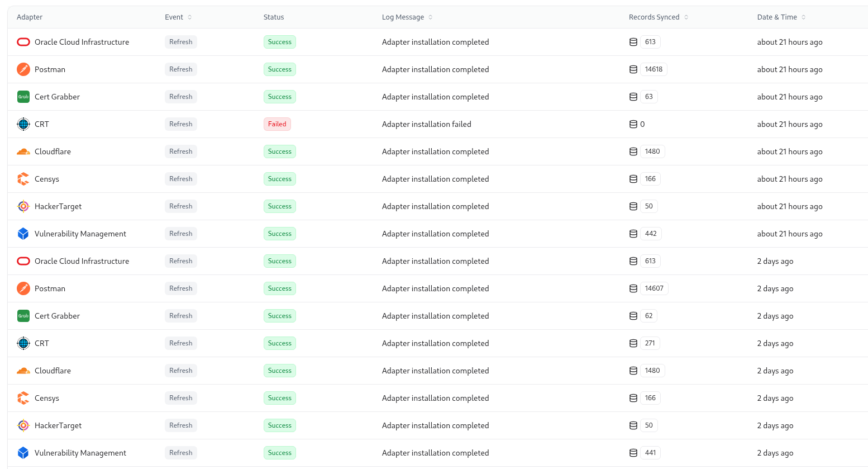The height and width of the screenshot is (469, 868).
Task: Click the 62 records synced value
Action: pyautogui.click(x=649, y=316)
